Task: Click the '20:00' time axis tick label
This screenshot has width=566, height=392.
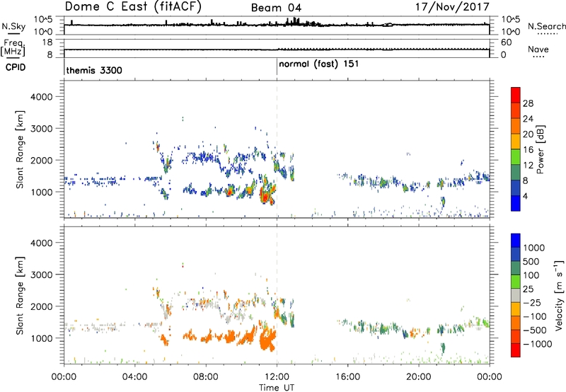Action: (x=419, y=377)
